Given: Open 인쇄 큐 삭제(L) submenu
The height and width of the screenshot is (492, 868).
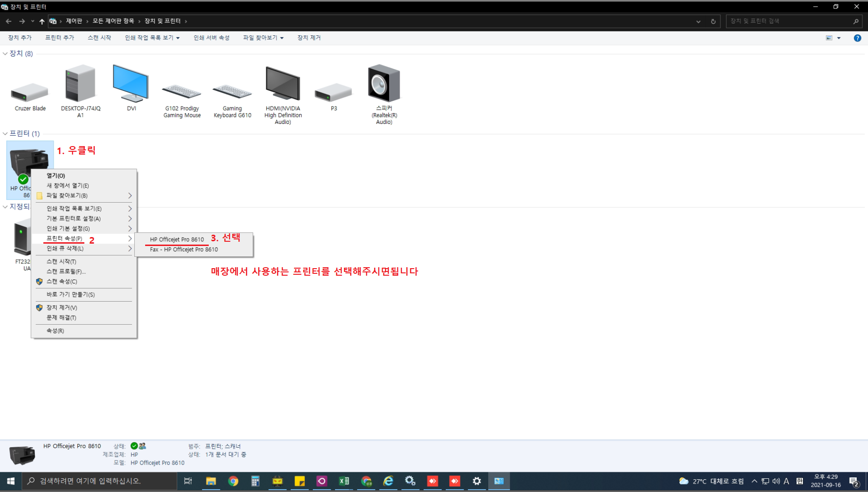Looking at the screenshot, I should tap(84, 248).
